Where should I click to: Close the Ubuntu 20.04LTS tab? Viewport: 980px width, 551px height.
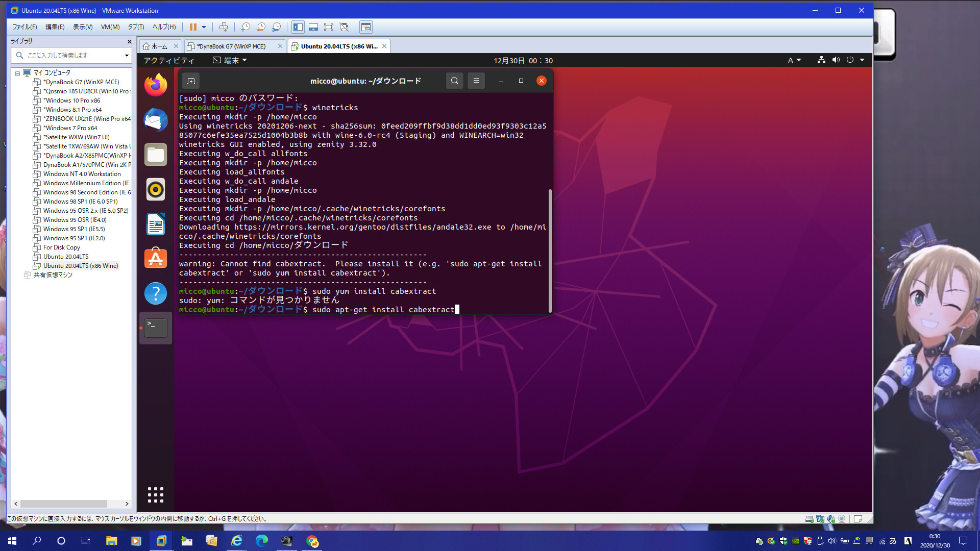(x=384, y=46)
